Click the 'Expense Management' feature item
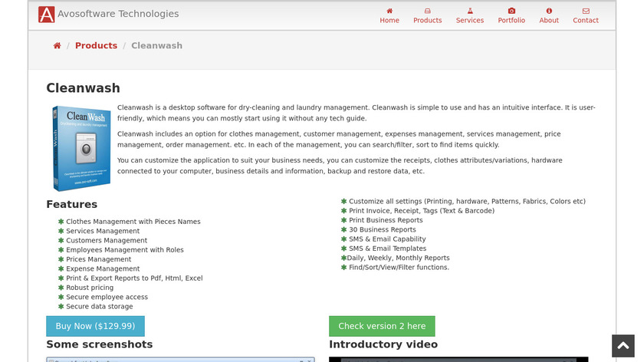644x362 pixels. click(103, 268)
